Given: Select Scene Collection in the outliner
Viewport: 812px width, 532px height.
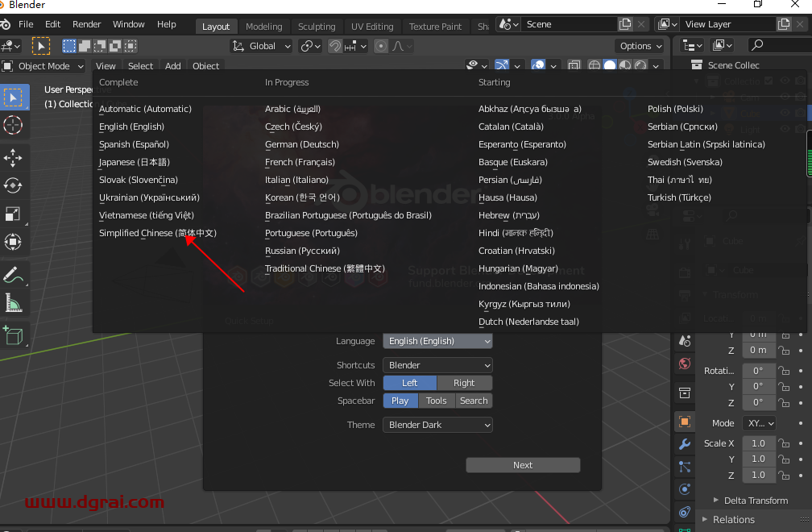Looking at the screenshot, I should pyautogui.click(x=733, y=65).
